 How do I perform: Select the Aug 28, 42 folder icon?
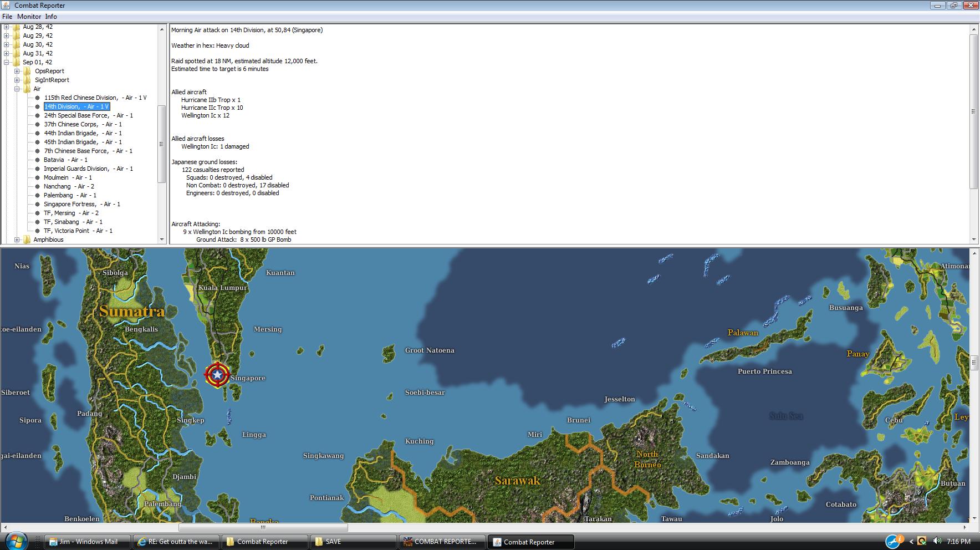(x=16, y=27)
